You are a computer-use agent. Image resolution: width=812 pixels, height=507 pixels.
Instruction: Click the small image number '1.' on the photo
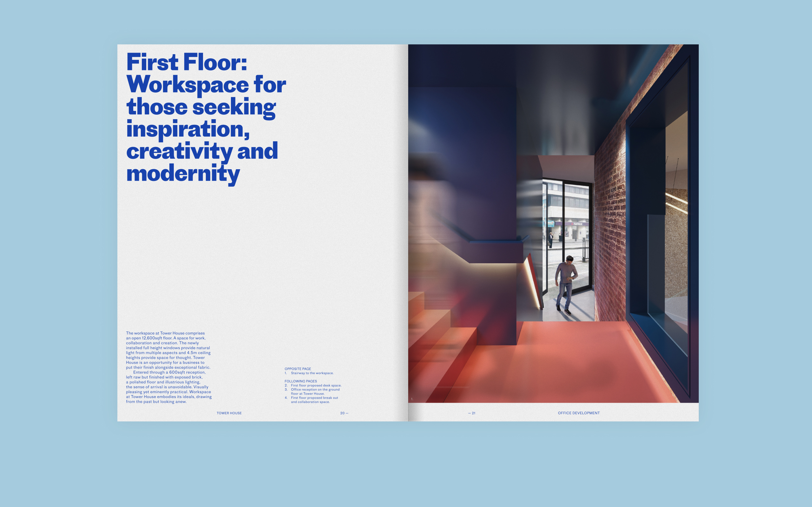click(x=412, y=399)
